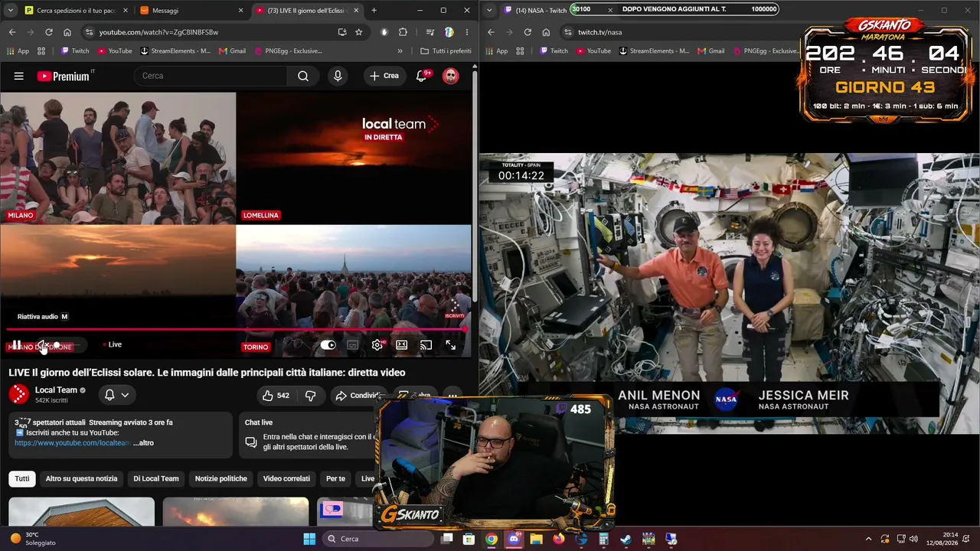980x551 pixels.
Task: Open Steam from the taskbar
Action: (x=626, y=539)
